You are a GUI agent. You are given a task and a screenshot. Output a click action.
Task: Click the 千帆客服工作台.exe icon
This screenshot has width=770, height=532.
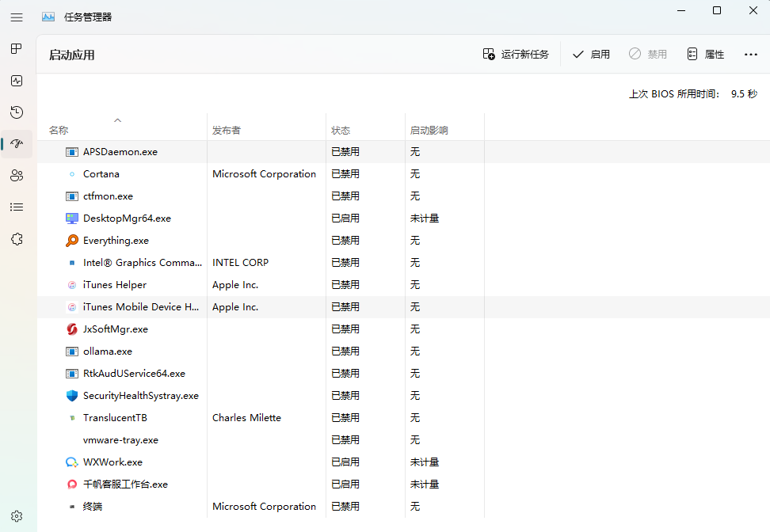72,484
